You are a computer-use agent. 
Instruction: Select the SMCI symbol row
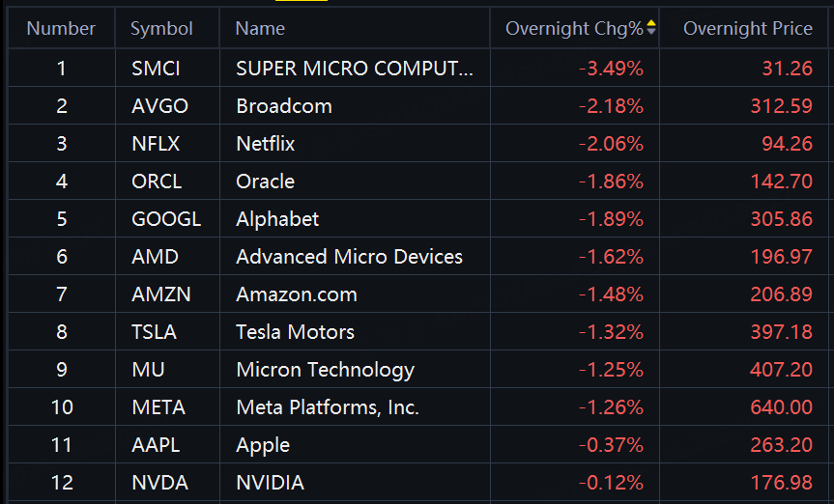(x=156, y=69)
